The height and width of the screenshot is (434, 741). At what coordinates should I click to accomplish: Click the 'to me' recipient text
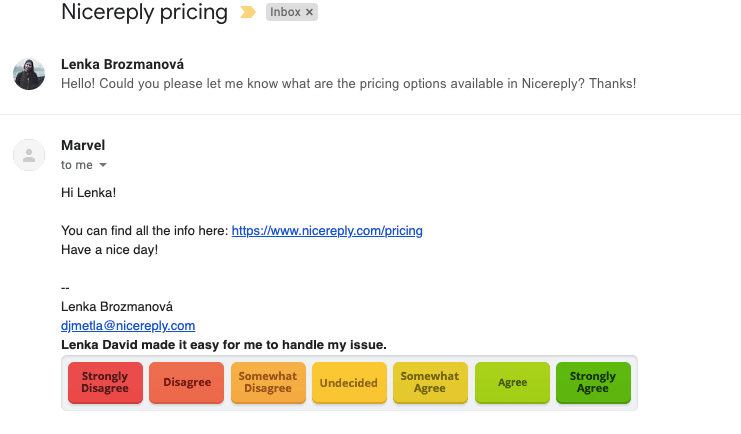pos(77,165)
